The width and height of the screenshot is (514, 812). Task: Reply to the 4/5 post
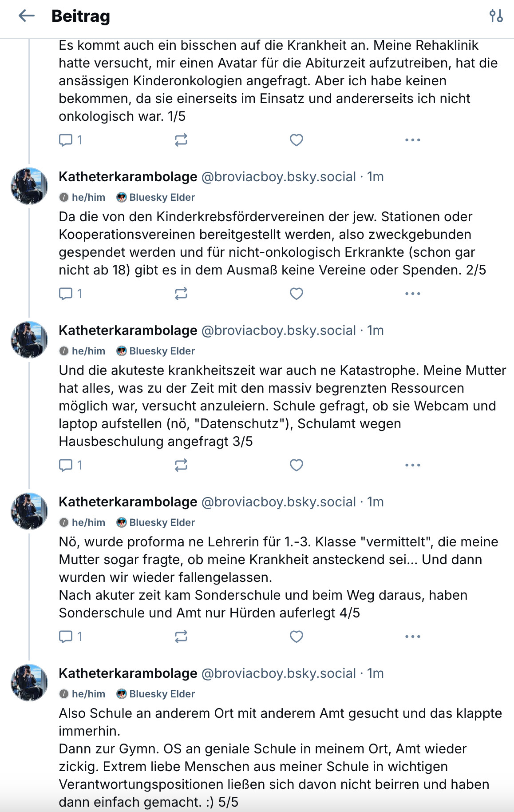(66, 637)
